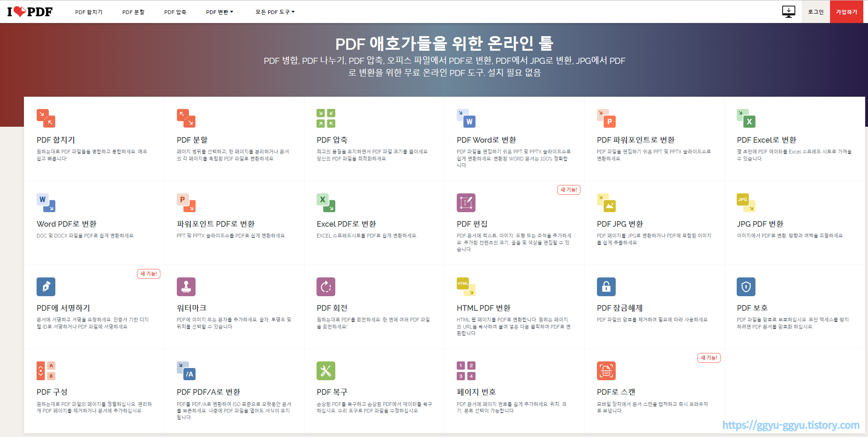The height and width of the screenshot is (437, 868).
Task: Open the PDF 분할 split icon
Action: point(186,118)
